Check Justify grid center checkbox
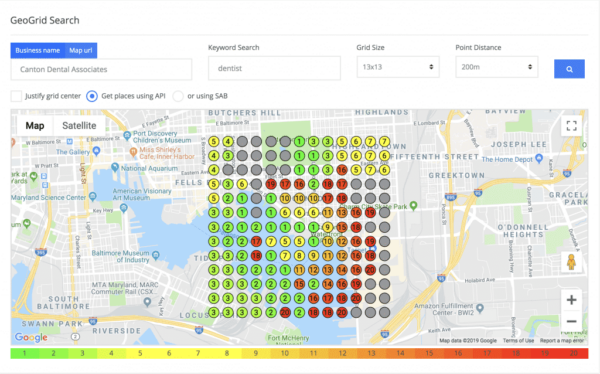 [x=16, y=96]
